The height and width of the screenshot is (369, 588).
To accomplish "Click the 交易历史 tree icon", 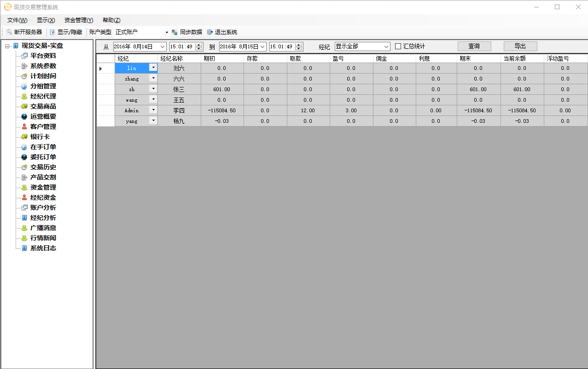I will point(25,167).
